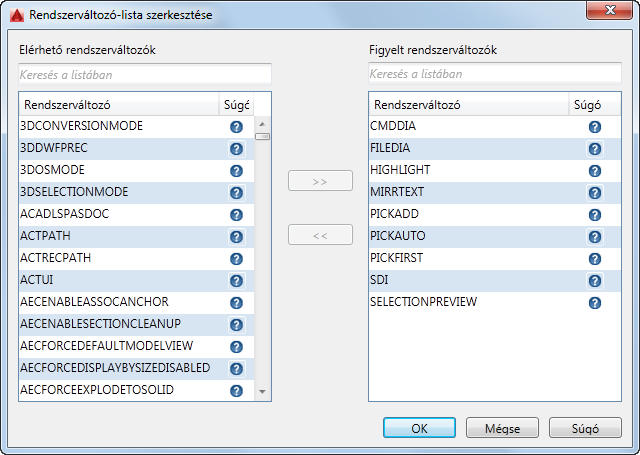Cancel with the Mégse button
This screenshot has width=640, height=455.
point(503,428)
